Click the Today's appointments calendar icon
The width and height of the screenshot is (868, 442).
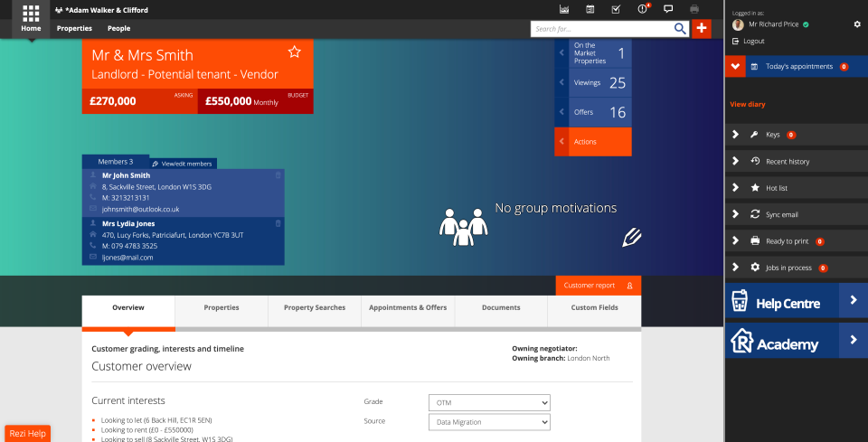pos(754,66)
